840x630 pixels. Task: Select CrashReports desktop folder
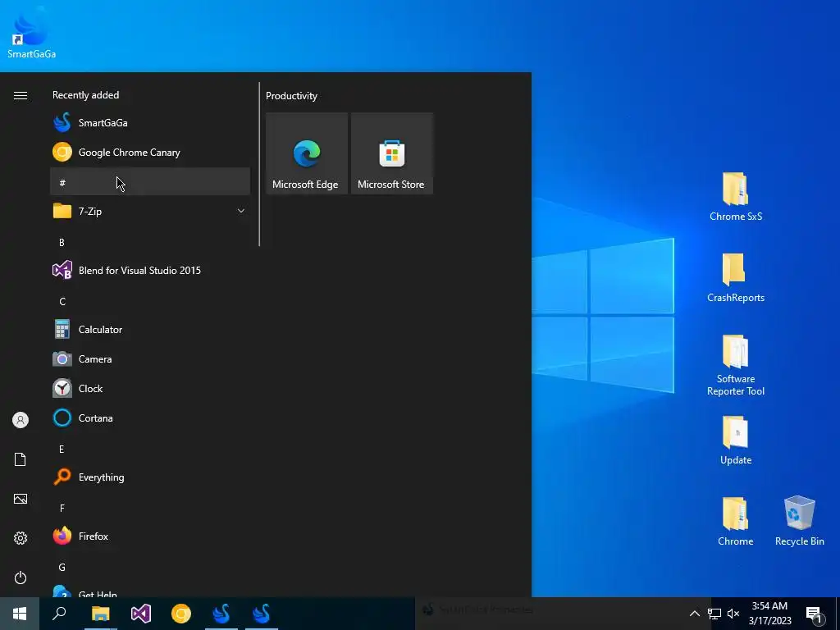(x=736, y=278)
